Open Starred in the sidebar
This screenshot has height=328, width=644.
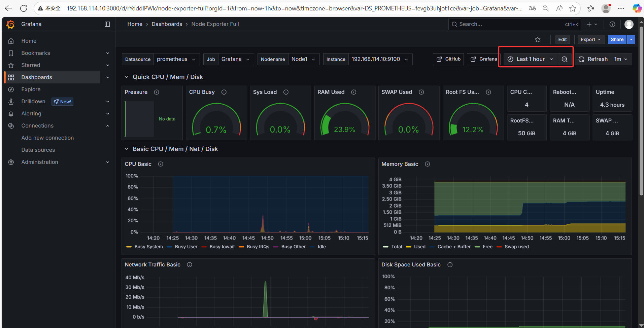point(31,65)
